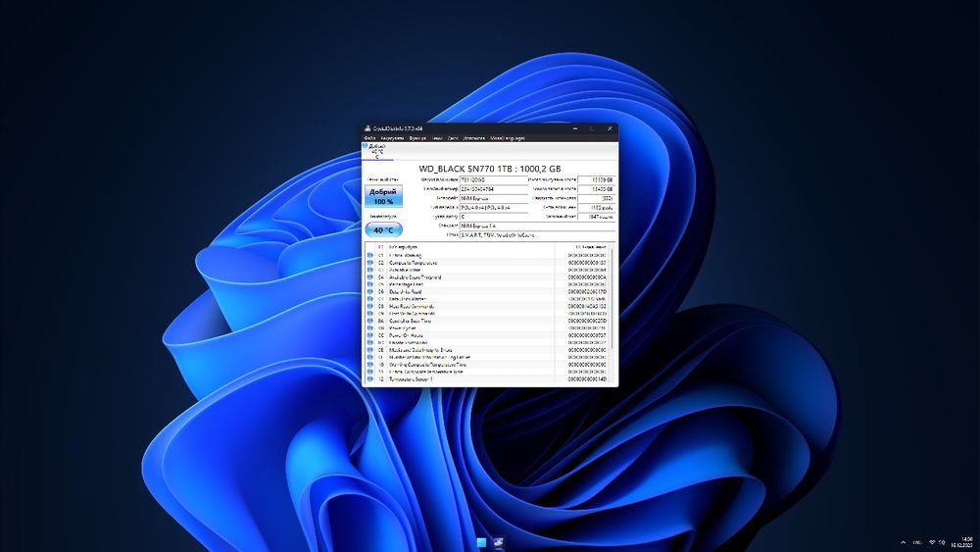The image size is (980, 552).
Task: Select the Data Units Written row
Action: [x=487, y=299]
